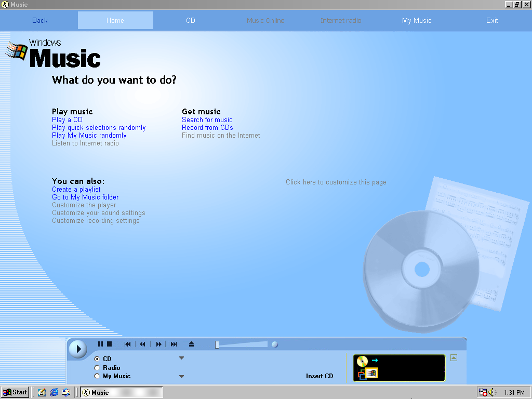Skip to previous track icon
This screenshot has height=399, width=532.
(x=127, y=344)
